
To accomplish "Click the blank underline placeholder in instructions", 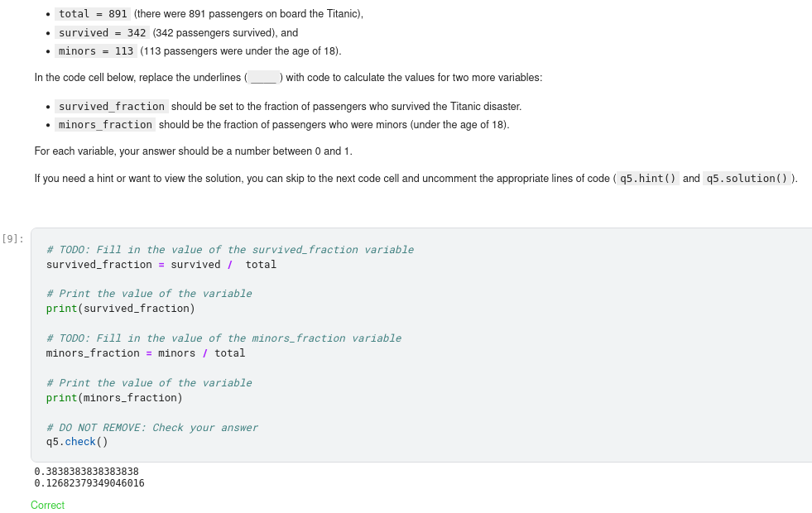I will (x=264, y=79).
